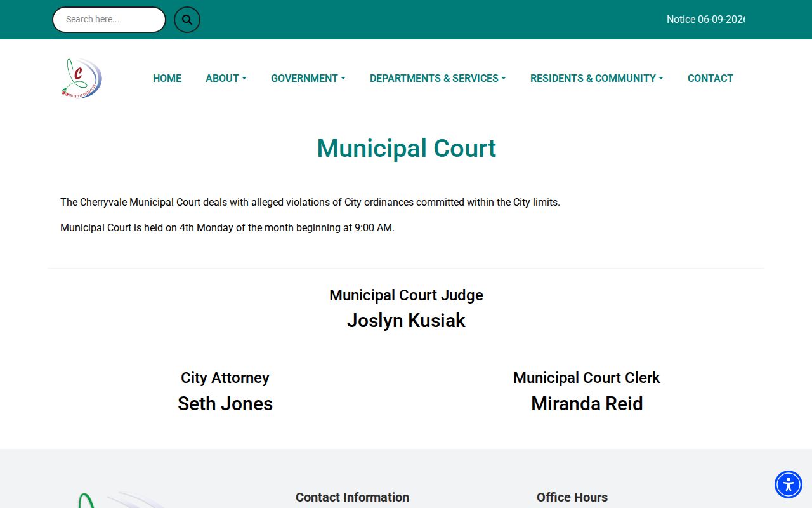The height and width of the screenshot is (508, 812).
Task: Click the magnifier search button
Action: click(x=187, y=20)
